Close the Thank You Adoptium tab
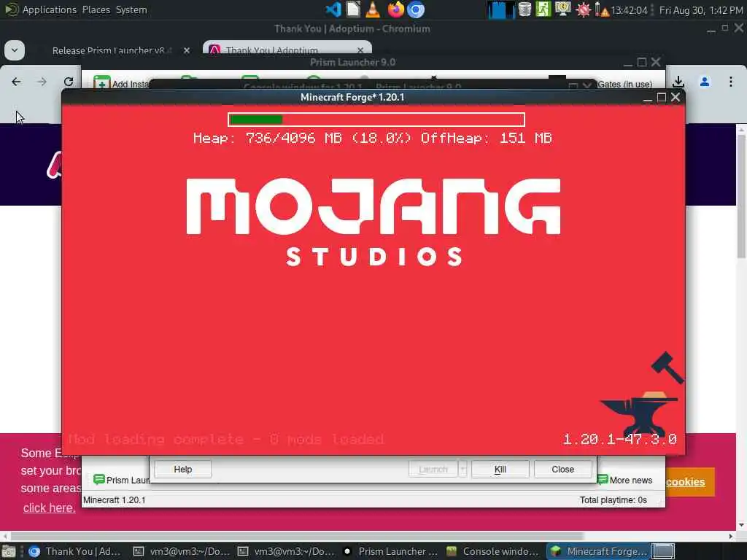 click(360, 50)
